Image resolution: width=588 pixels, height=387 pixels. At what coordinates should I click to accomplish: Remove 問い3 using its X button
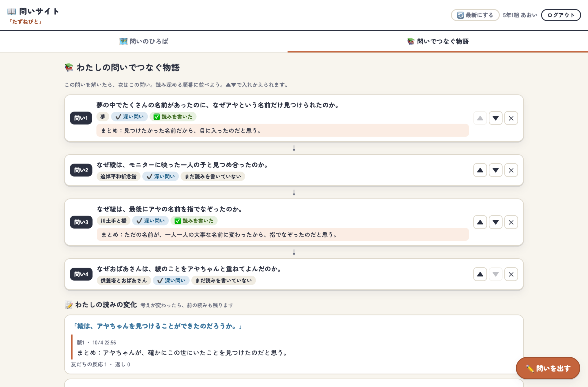511,222
